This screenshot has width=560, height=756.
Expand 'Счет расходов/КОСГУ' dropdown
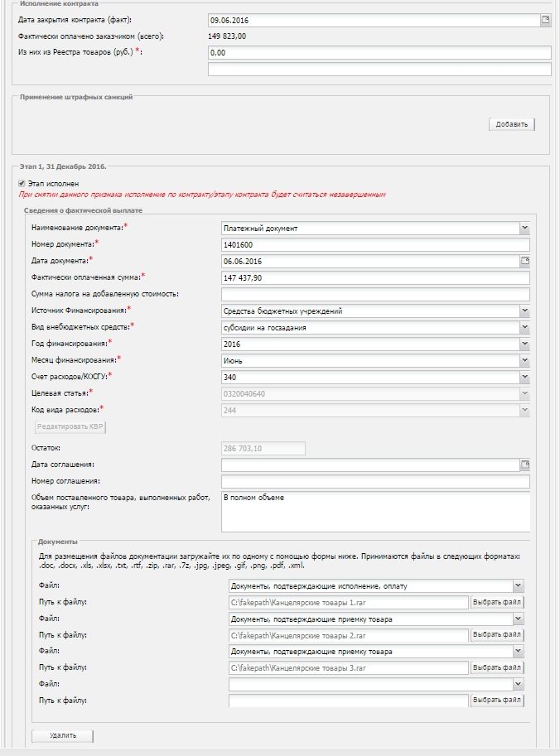[524, 377]
